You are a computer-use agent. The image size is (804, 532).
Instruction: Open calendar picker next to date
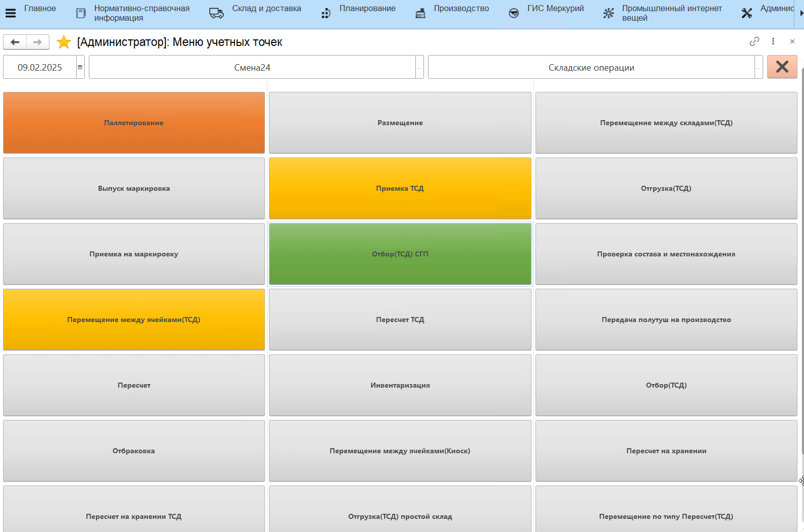(80, 67)
